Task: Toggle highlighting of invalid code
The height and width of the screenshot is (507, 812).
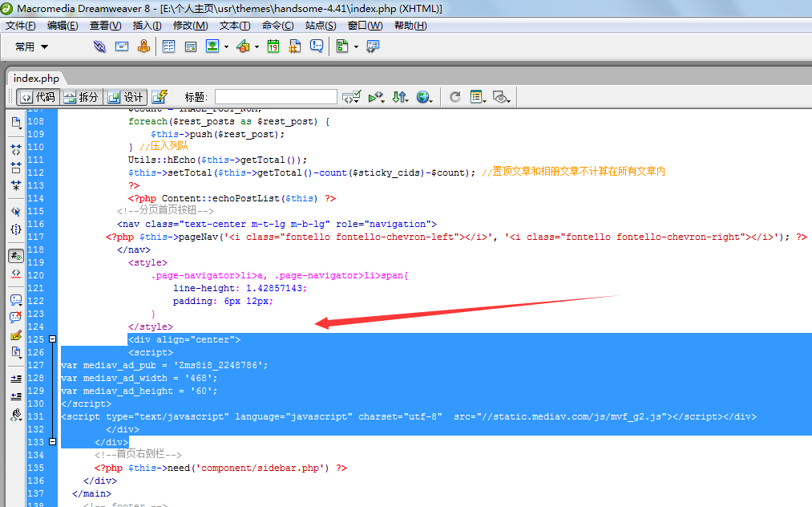Action: coord(16,274)
